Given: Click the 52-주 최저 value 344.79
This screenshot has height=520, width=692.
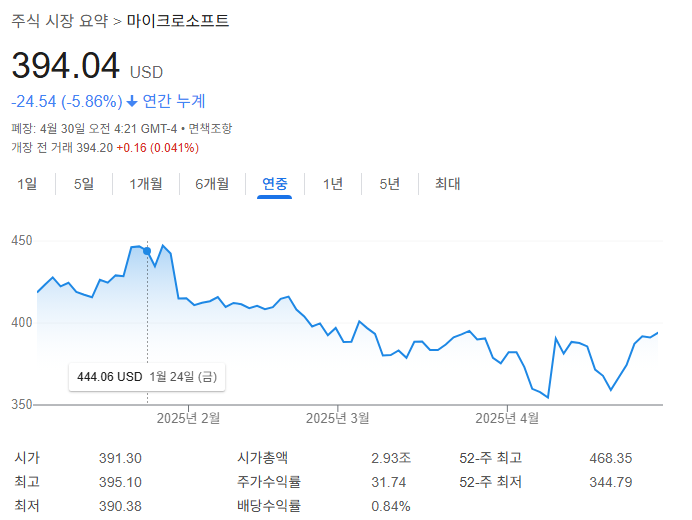Looking at the screenshot, I should pyautogui.click(x=611, y=482).
